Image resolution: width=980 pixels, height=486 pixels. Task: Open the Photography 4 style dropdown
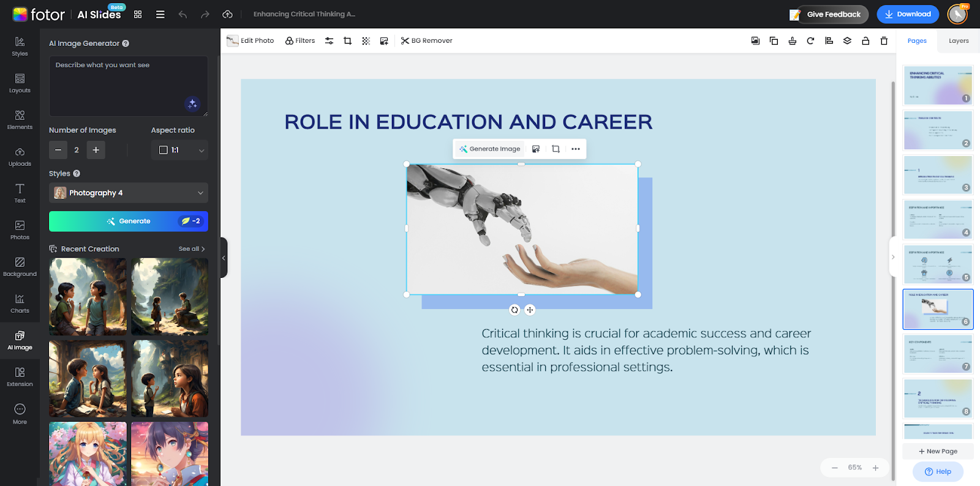[x=129, y=193]
